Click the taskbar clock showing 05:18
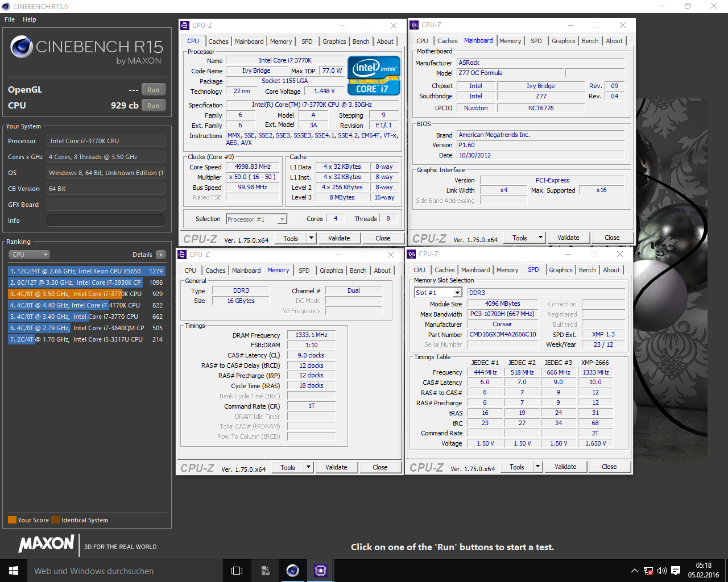728x582 pixels. [x=704, y=571]
